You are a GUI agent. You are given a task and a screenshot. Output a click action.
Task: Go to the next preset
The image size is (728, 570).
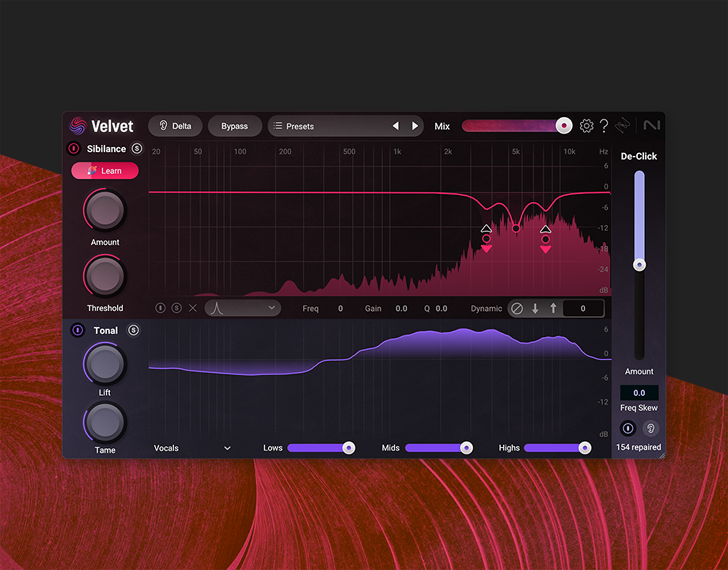click(415, 126)
